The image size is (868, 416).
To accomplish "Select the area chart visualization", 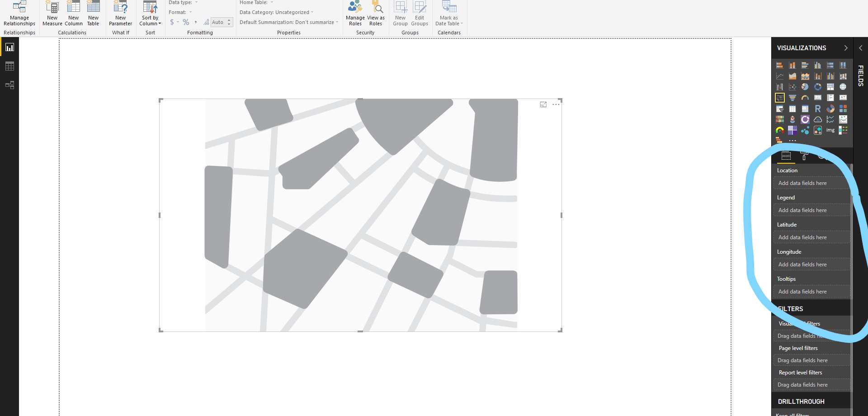I will point(793,76).
